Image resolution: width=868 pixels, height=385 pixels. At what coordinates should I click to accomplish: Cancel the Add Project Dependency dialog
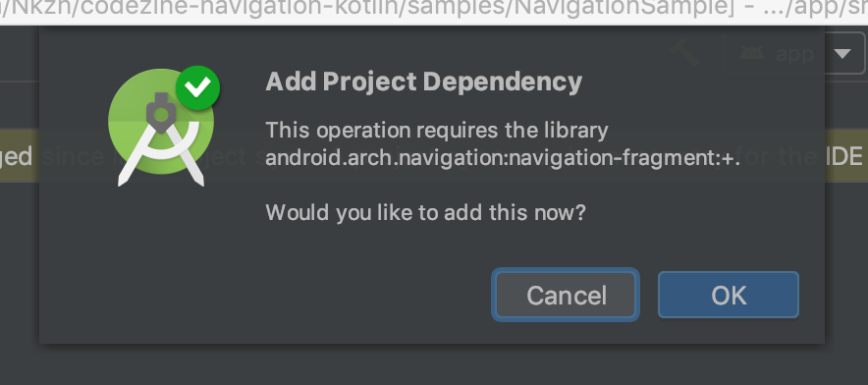566,295
